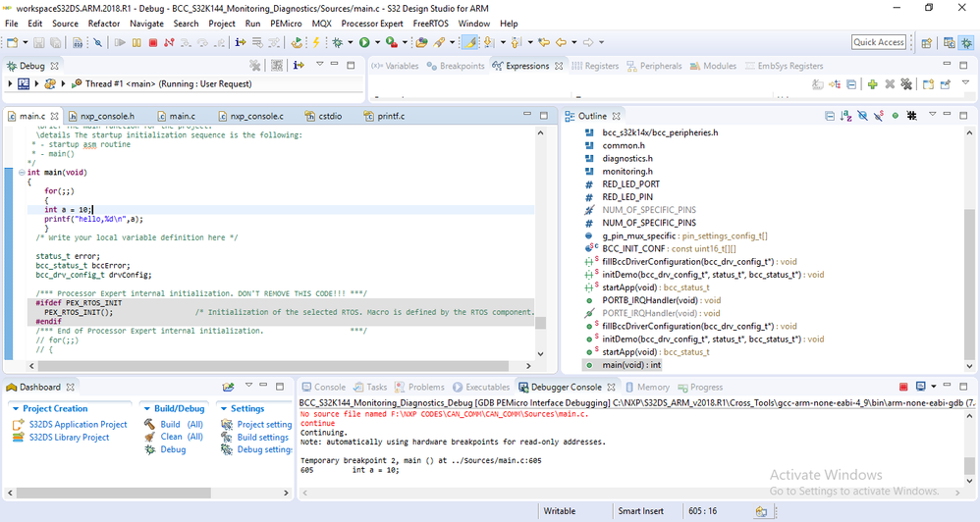
Task: Click the Disconnect icon in main toolbar
Action: coord(169,42)
